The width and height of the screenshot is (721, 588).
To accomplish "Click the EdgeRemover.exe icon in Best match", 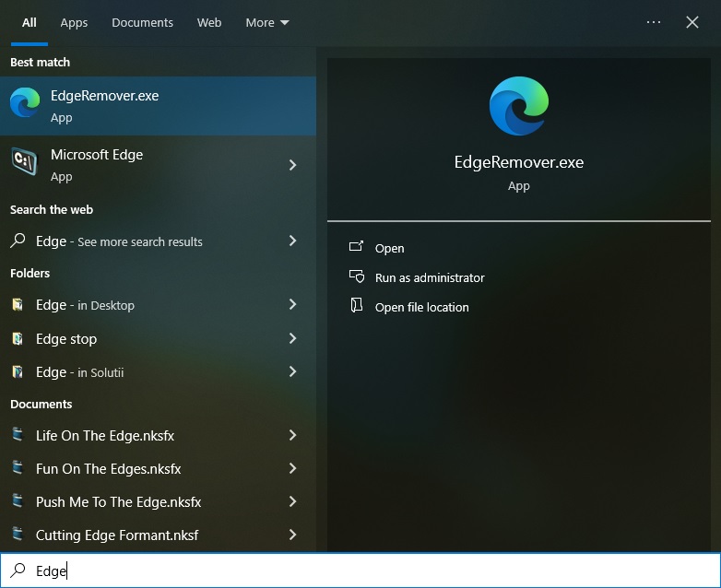I will 25,104.
